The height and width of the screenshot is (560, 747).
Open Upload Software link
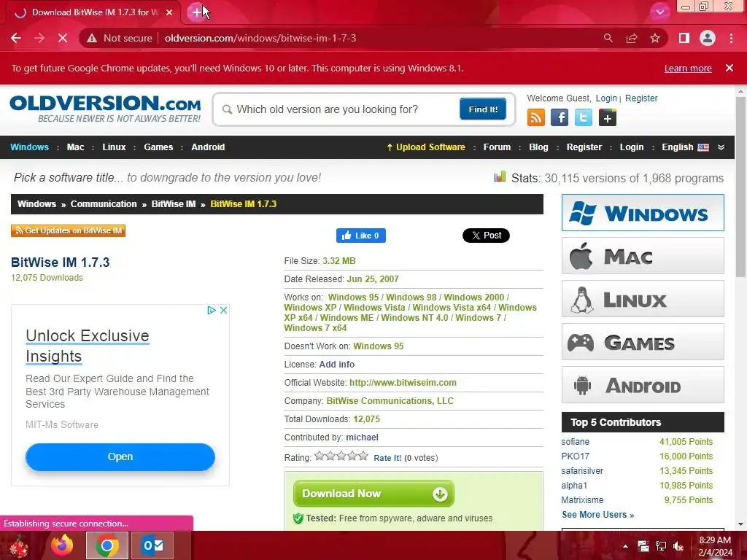[426, 147]
